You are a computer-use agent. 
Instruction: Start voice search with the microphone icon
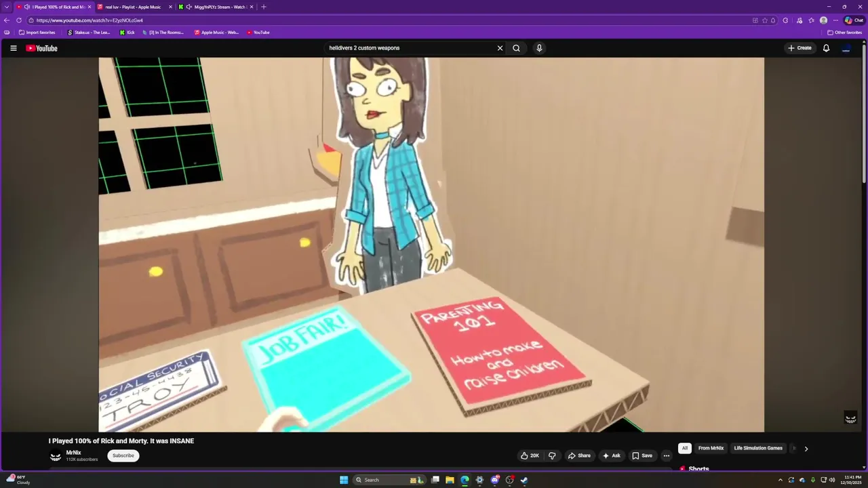[x=539, y=48]
